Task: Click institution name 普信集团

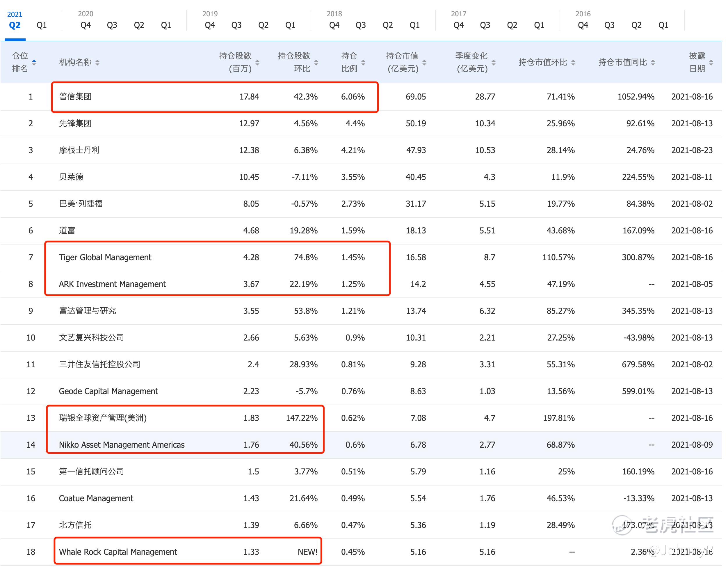Action: pyautogui.click(x=75, y=97)
